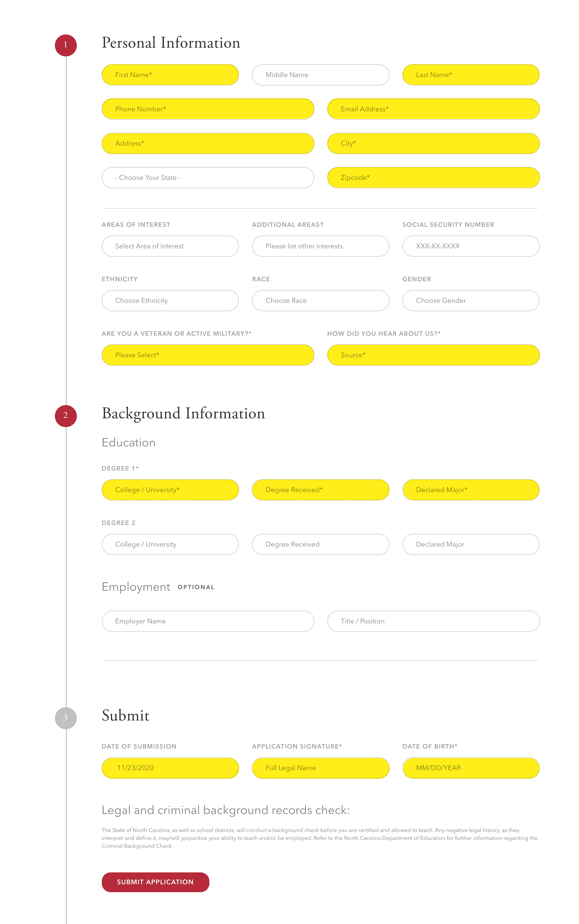Viewport: 579px width, 924px height.
Task: Expand the Select Area of Interest dropdown
Action: click(x=170, y=246)
